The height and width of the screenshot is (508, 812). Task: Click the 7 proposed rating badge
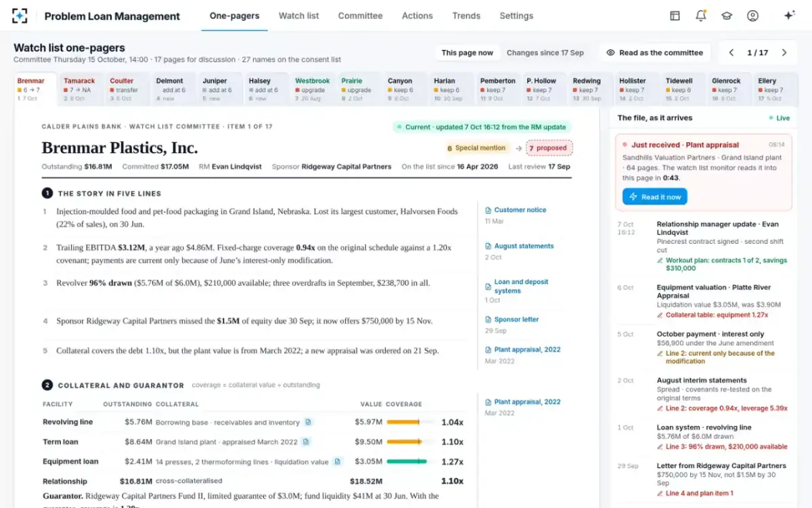[549, 148]
